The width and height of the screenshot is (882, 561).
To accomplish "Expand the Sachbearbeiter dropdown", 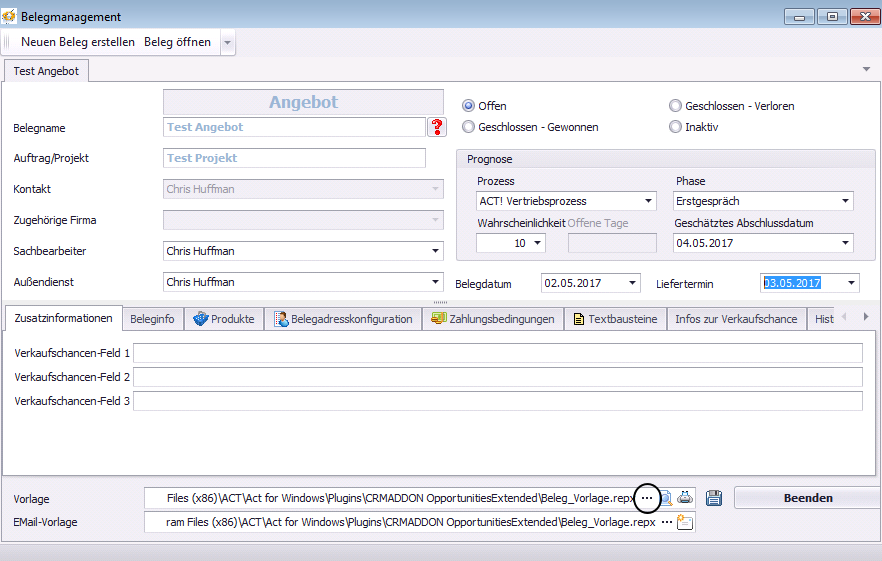I will point(435,251).
